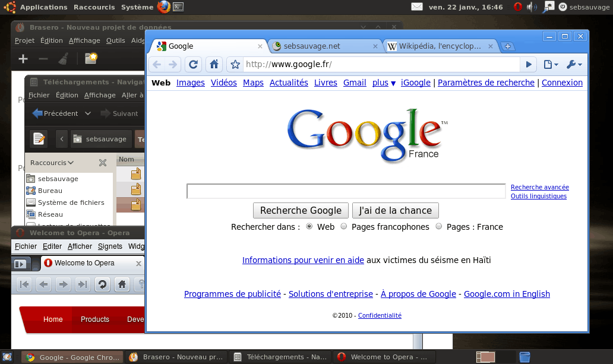Screen dimensions: 613x364
Task: Expand the Précédent history dropdown arrow
Action: [x=87, y=113]
